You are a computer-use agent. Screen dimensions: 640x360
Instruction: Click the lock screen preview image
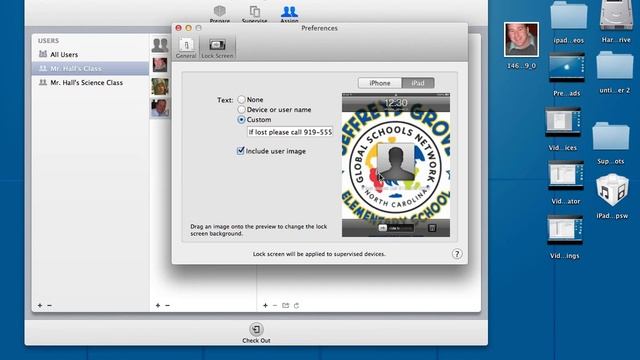[x=396, y=165]
